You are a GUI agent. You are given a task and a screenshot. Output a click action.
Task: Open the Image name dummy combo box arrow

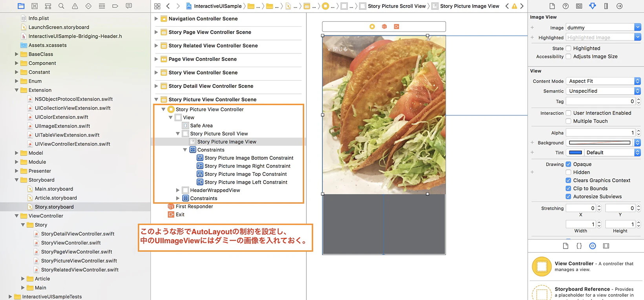(638, 27)
